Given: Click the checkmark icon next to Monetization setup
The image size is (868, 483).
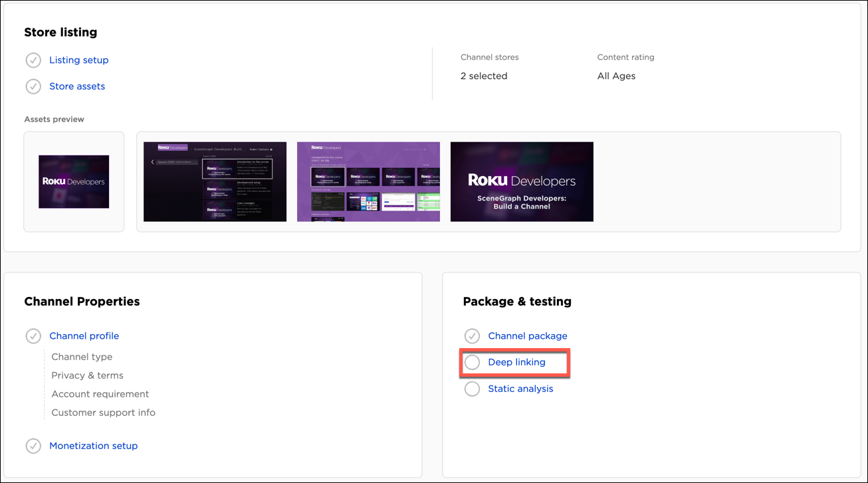Looking at the screenshot, I should (33, 446).
